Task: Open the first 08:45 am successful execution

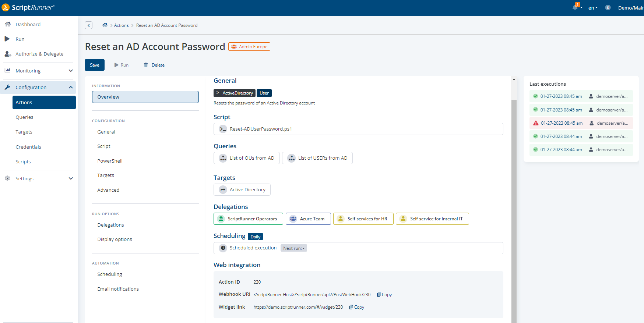Action: [x=581, y=96]
